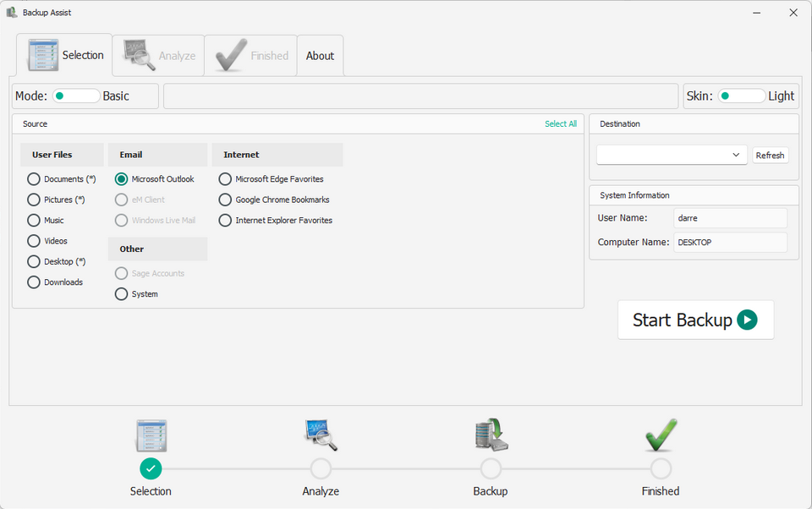Toggle the Skin switch from Light
The image size is (812, 509).
tap(742, 96)
